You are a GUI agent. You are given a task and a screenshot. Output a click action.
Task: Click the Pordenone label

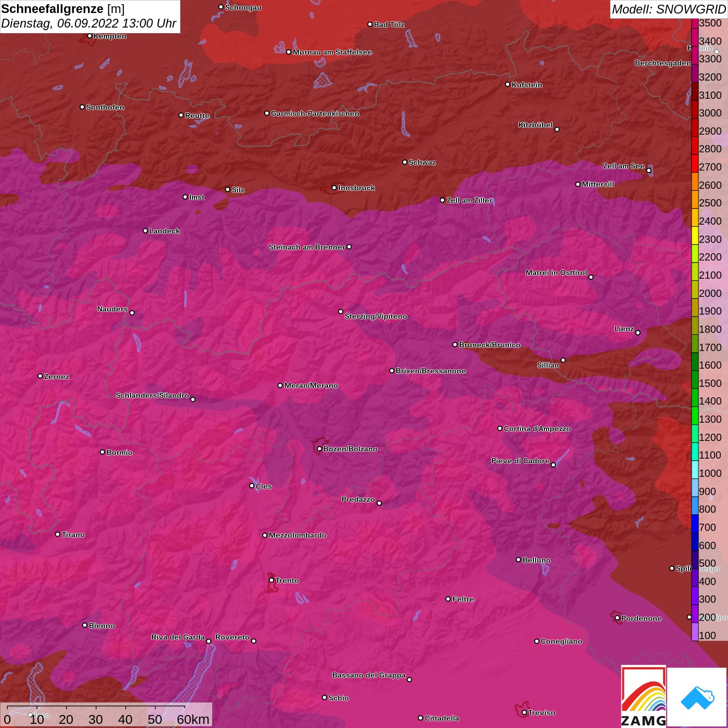click(x=642, y=618)
